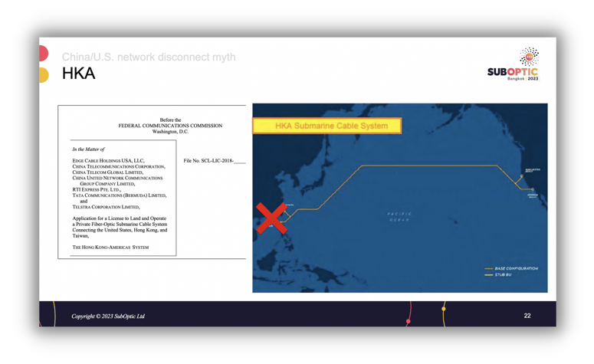Click the Copyright 2023 SubOptic Ltd footer text
The height and width of the screenshot is (364, 594).
point(108,316)
